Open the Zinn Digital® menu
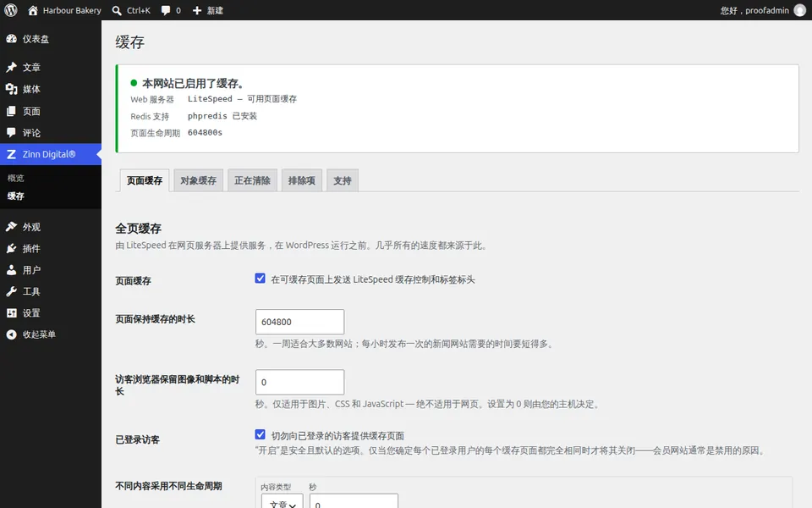Viewport: 812px width, 508px height. (51, 154)
